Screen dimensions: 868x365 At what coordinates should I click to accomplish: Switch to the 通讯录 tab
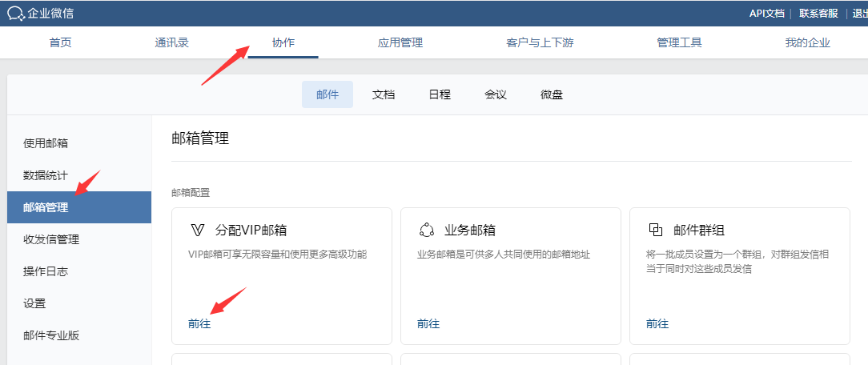pos(171,43)
